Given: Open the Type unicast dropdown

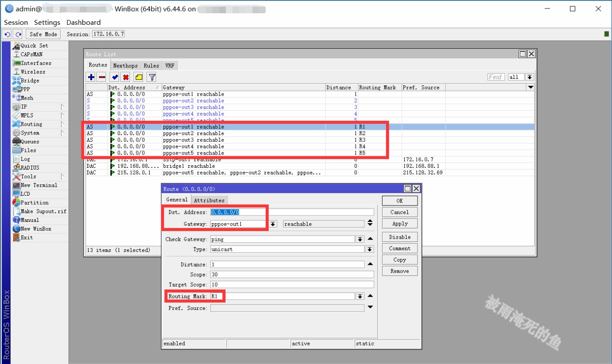Looking at the screenshot, I should point(369,249).
